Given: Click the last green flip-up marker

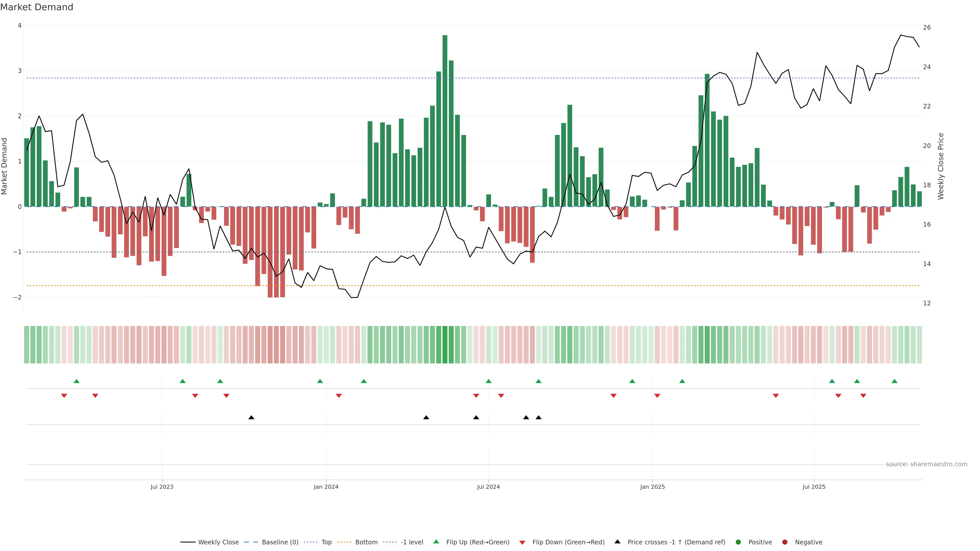Looking at the screenshot, I should click(x=895, y=381).
